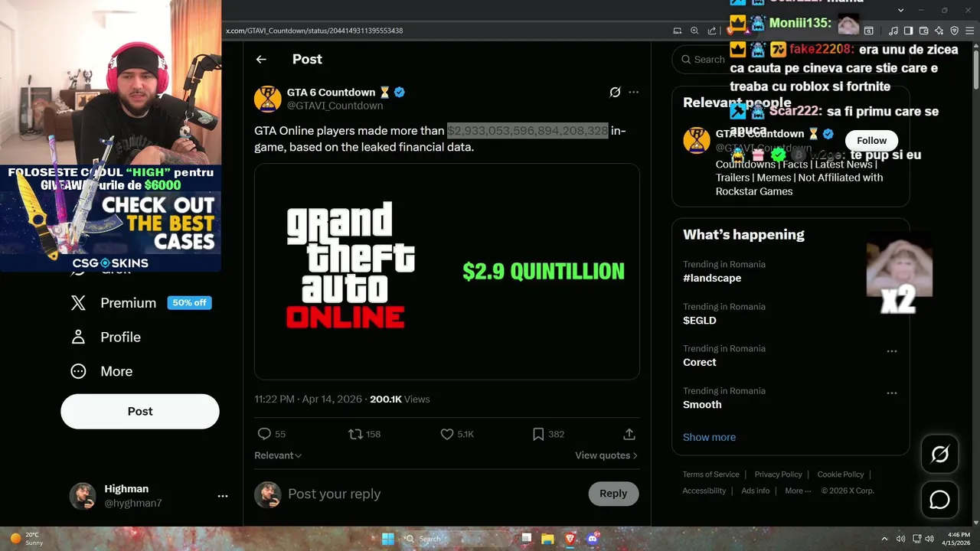Like the post showing 5.1K likes
This screenshot has width=980, height=551.
pos(447,434)
